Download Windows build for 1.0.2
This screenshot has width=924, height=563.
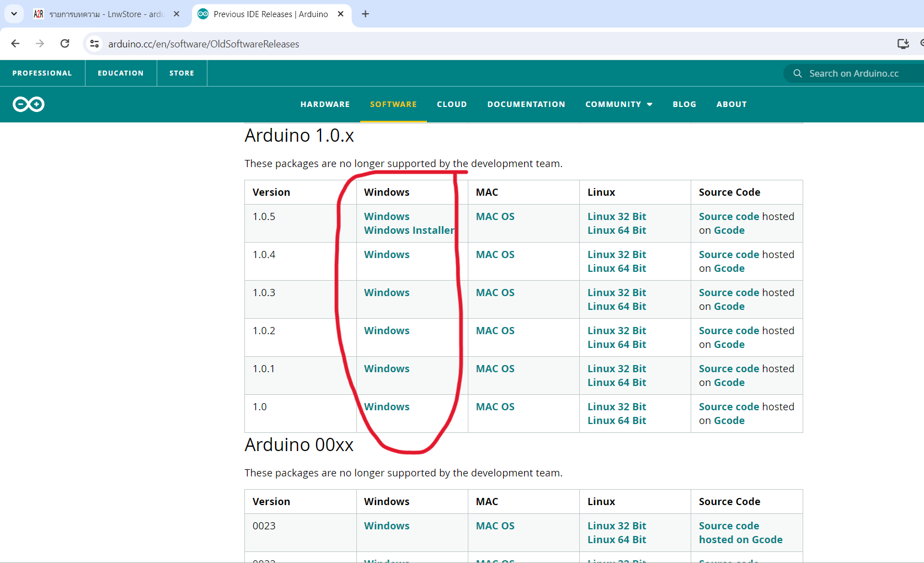click(387, 331)
